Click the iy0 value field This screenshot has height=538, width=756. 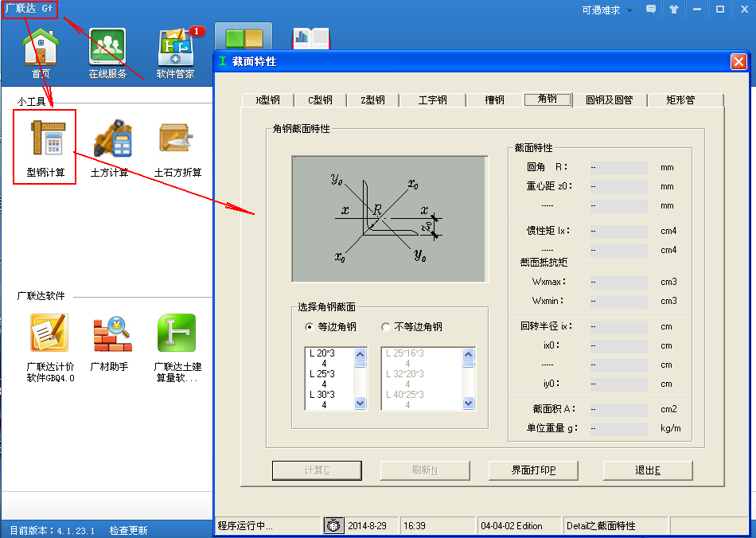619,384
